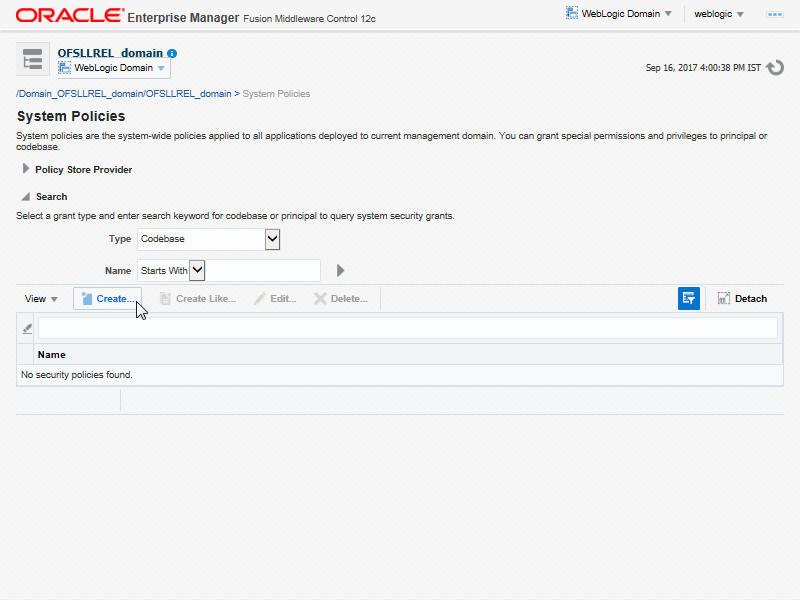The width and height of the screenshot is (800, 600).
Task: Open the target navigation tree icon
Action: click(33, 59)
